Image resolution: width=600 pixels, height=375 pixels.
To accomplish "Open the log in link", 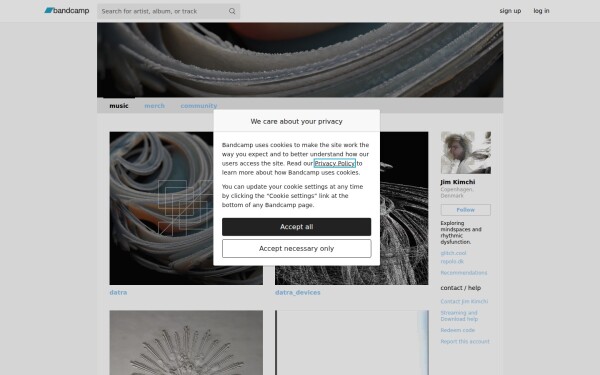I will [541, 11].
